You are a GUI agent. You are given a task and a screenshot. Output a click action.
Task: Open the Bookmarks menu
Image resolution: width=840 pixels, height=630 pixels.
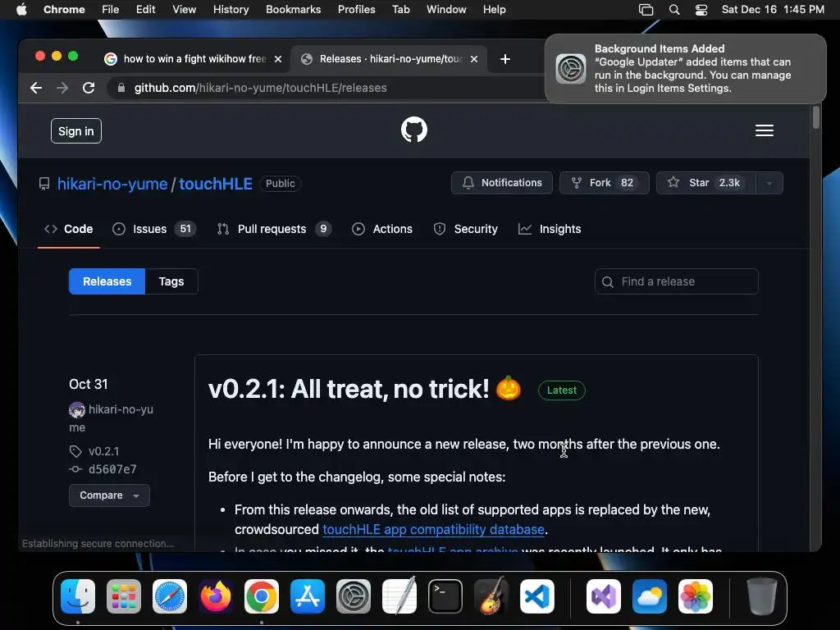(293, 10)
